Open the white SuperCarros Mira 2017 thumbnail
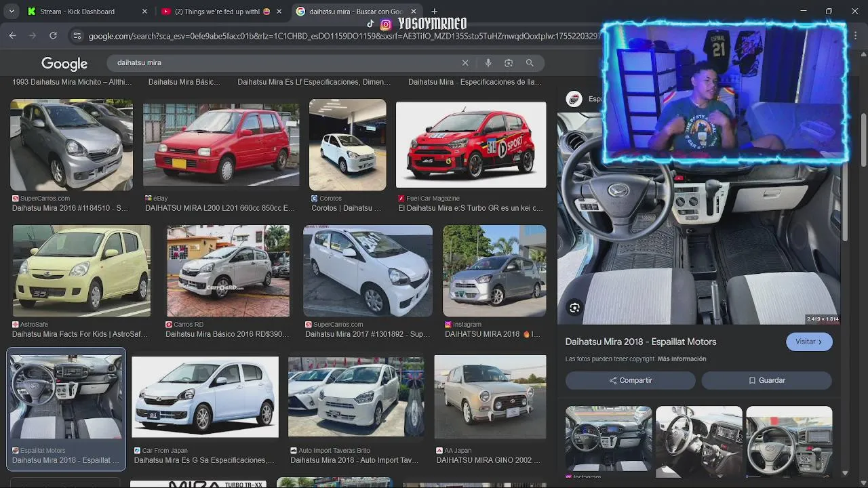The height and width of the screenshot is (488, 868). [x=368, y=271]
